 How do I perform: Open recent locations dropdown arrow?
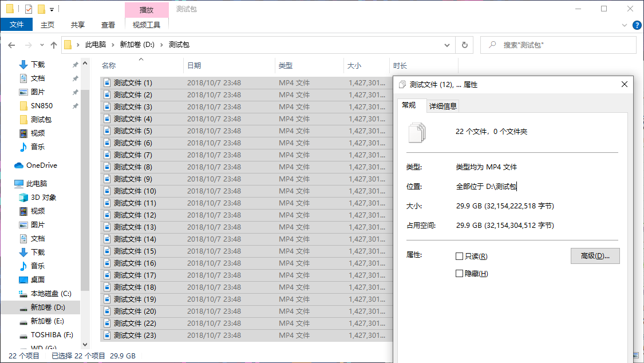(42, 45)
